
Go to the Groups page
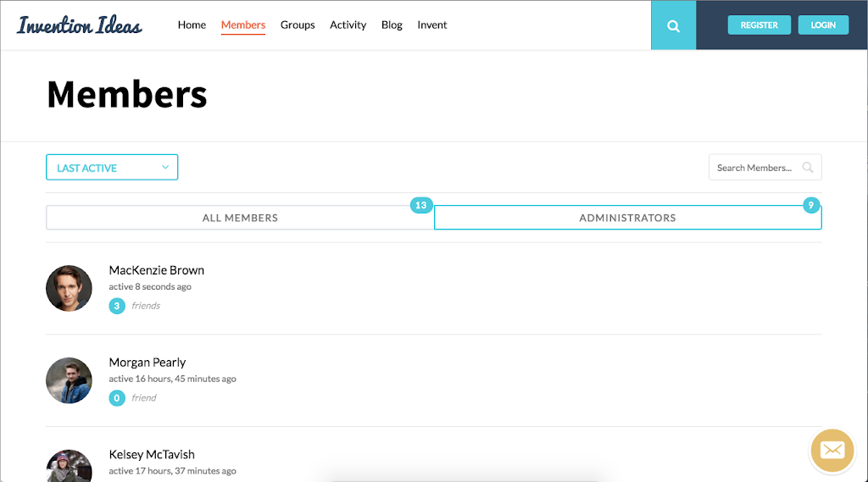coord(298,25)
